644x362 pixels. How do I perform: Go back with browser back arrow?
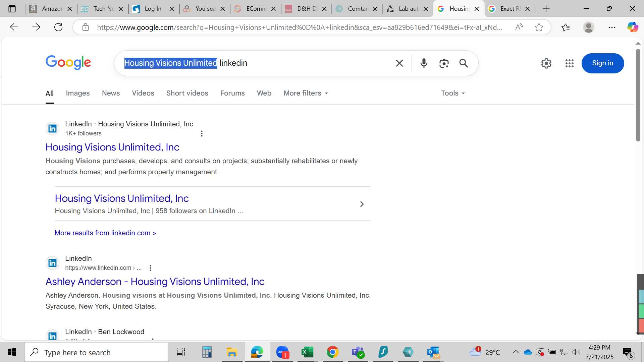[14, 27]
